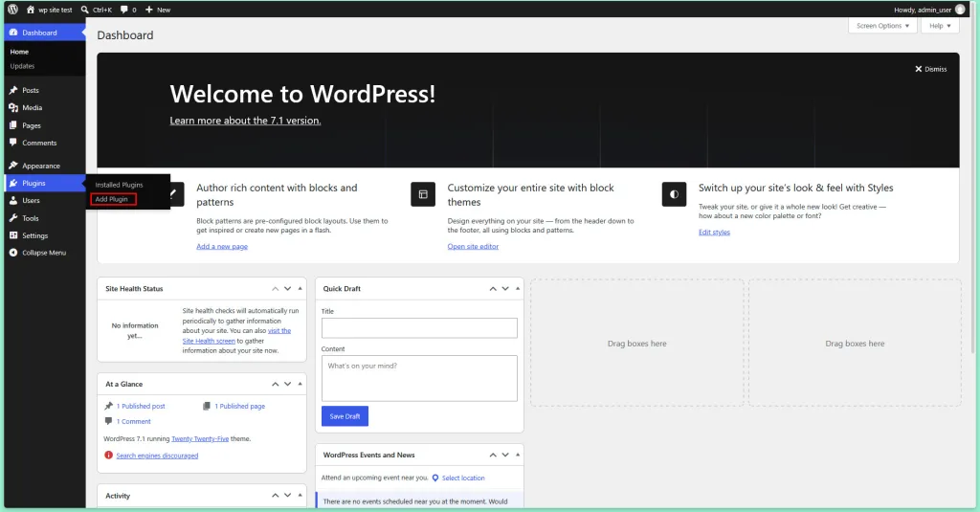Open the Screen Options dropdown
The width and height of the screenshot is (980, 512).
tap(882, 26)
